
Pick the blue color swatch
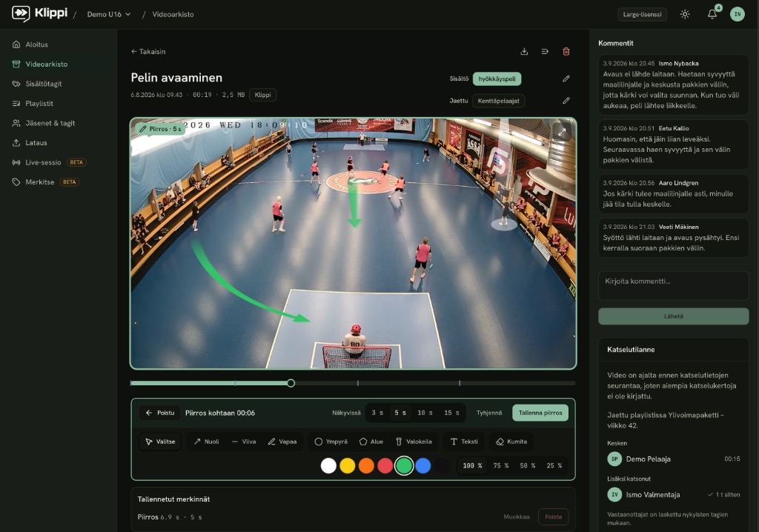tap(423, 465)
